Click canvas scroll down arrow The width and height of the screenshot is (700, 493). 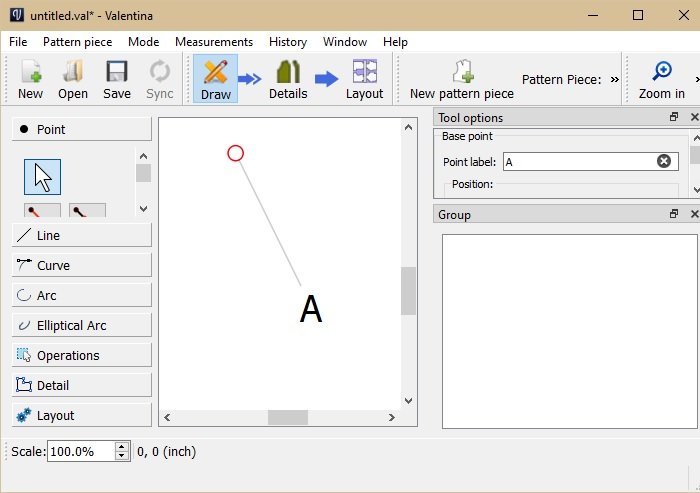[x=408, y=401]
